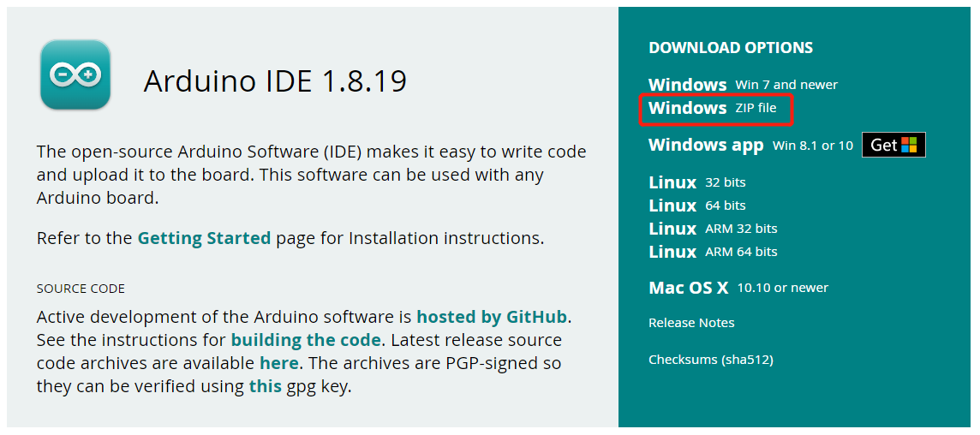Open the Release Notes link
Image resolution: width=980 pixels, height=435 pixels.
(x=691, y=323)
